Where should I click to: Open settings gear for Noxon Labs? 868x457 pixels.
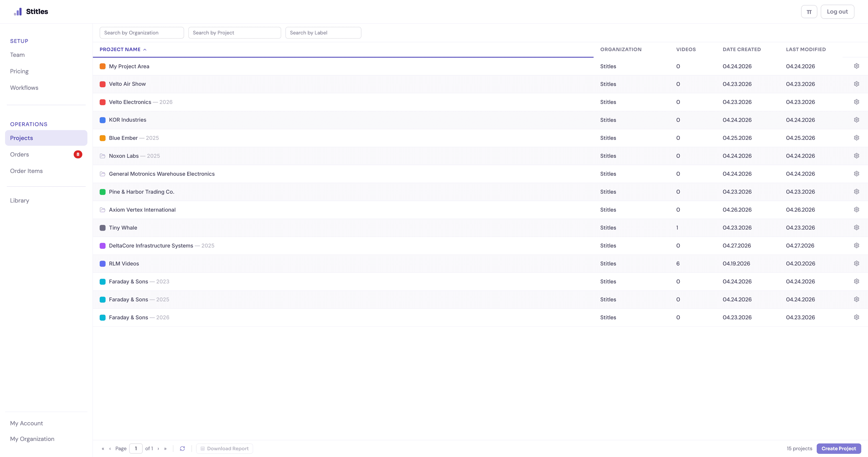pos(856,156)
